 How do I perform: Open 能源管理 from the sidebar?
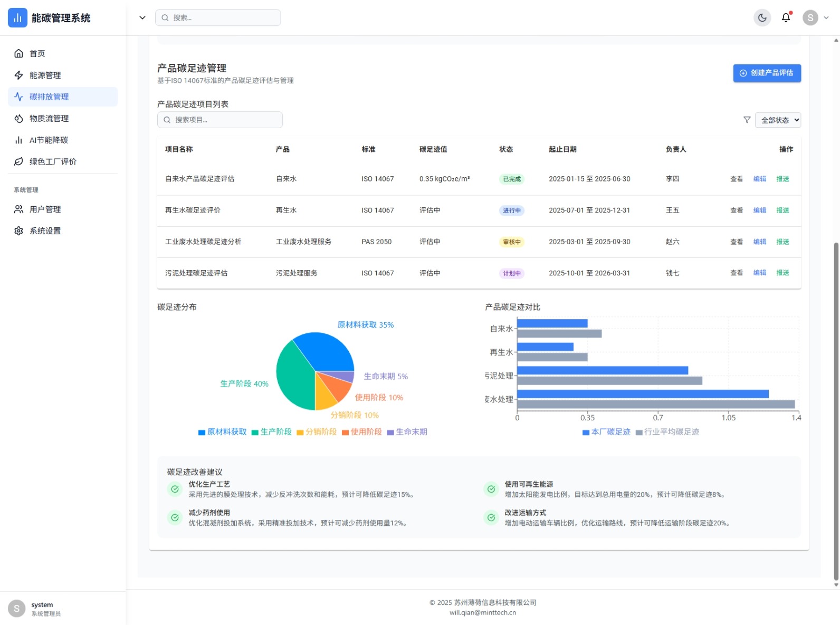(x=45, y=75)
